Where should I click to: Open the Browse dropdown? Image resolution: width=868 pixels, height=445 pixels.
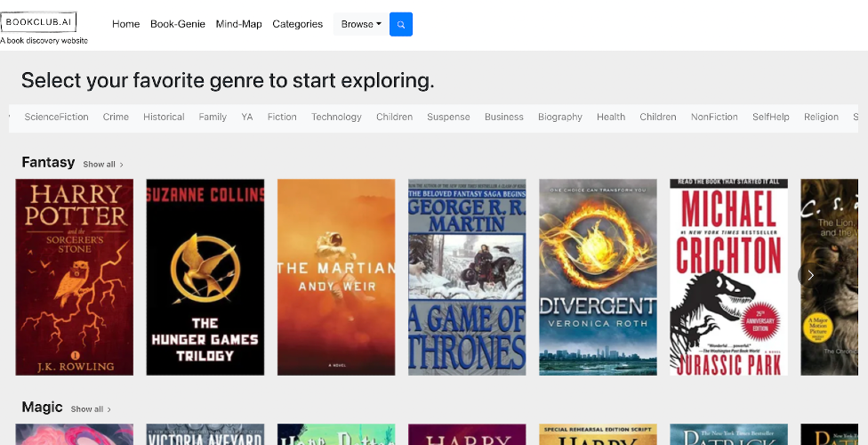tap(361, 24)
